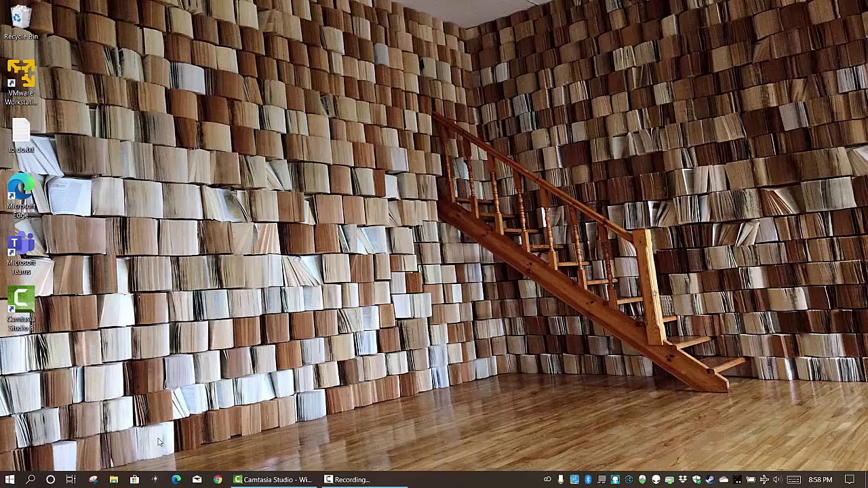
Task: Click the airplane mode network icon
Action: (x=764, y=479)
